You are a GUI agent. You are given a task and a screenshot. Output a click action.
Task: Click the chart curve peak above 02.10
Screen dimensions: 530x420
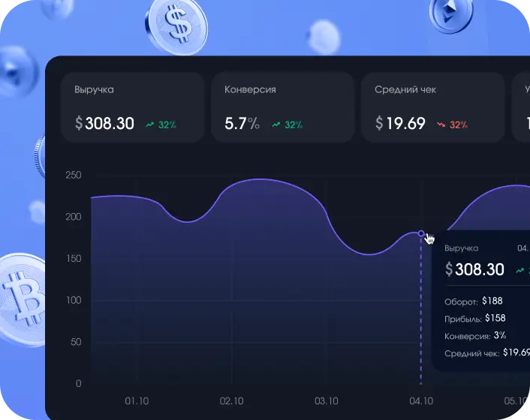point(260,179)
